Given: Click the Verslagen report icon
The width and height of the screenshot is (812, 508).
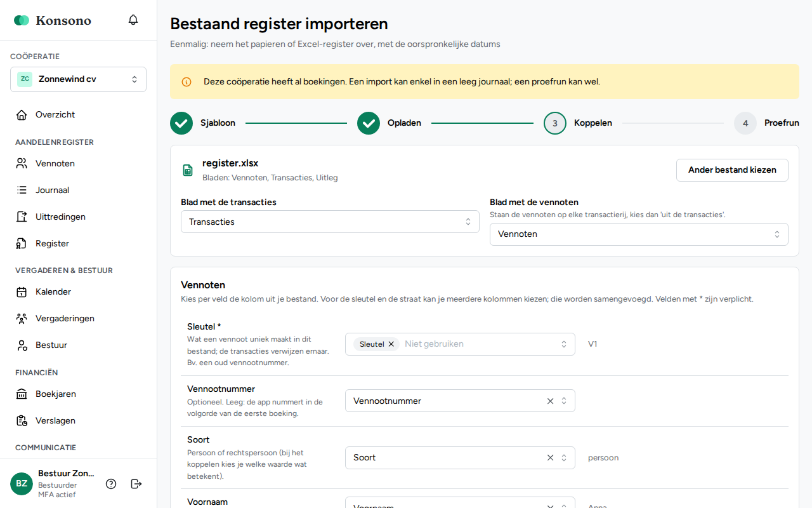Looking at the screenshot, I should (22, 421).
